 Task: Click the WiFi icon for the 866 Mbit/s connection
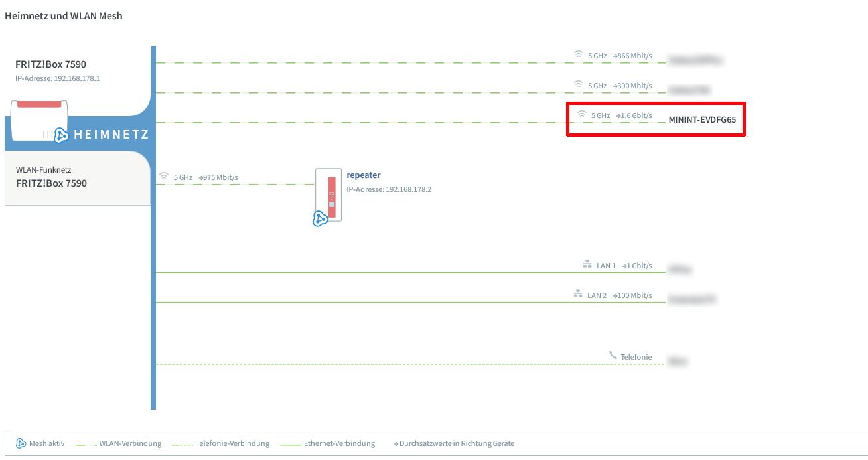[579, 55]
